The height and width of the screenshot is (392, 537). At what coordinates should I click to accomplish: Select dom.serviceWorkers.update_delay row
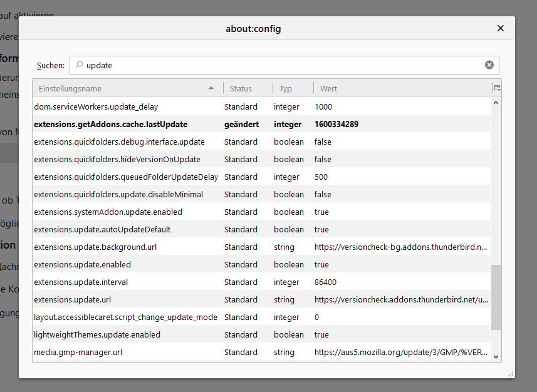pos(96,106)
